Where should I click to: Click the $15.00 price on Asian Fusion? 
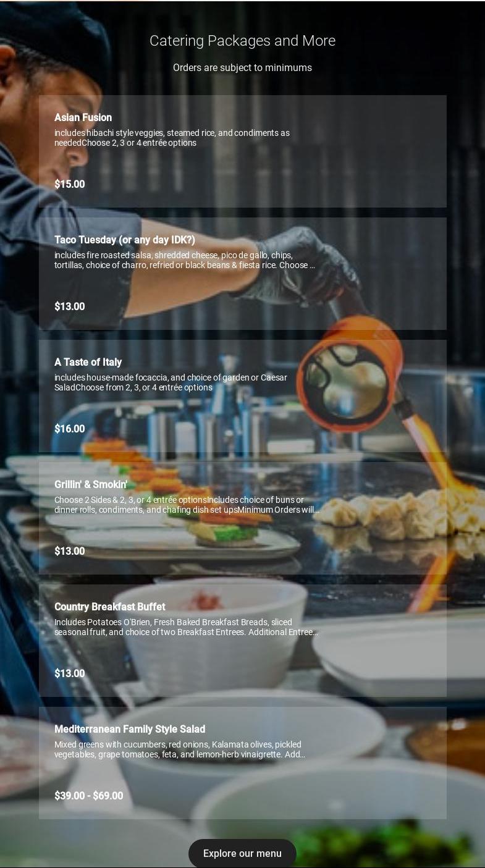[70, 184]
